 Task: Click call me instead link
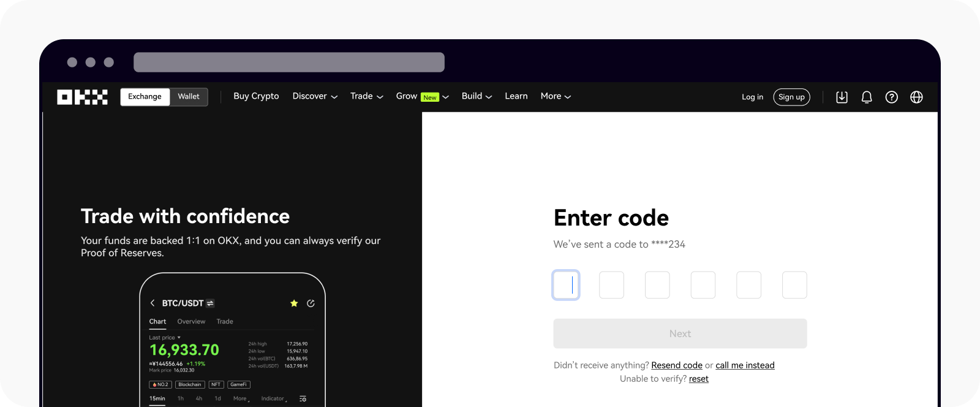click(x=745, y=365)
